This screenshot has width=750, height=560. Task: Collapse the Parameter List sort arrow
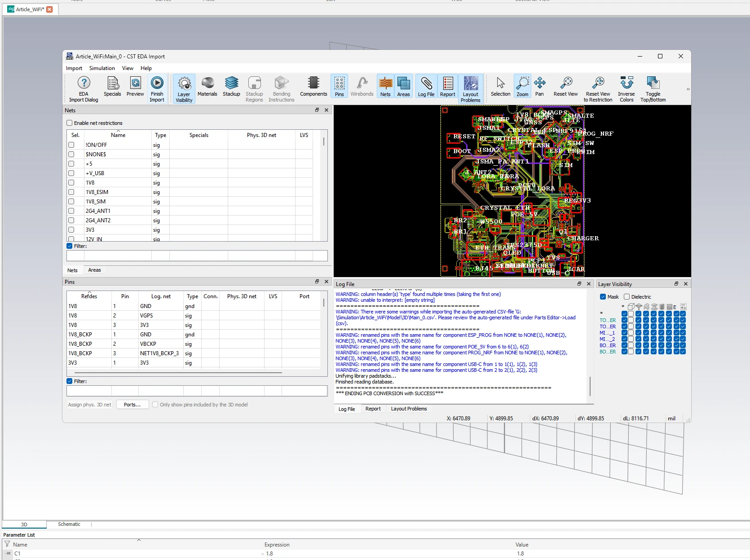click(139, 540)
